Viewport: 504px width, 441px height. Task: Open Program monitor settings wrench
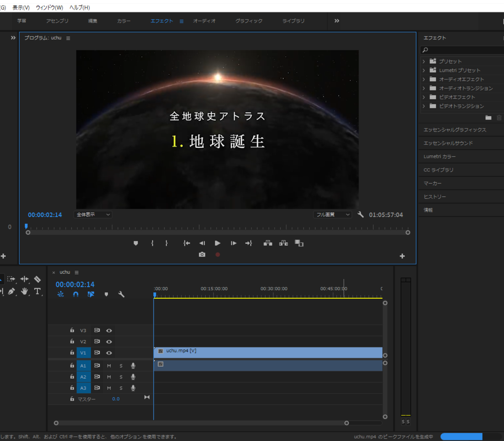click(361, 214)
